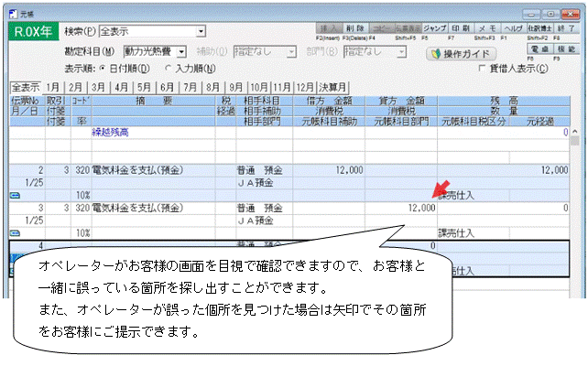Switch to the 12月 tab
The image size is (588, 366).
[x=305, y=87]
